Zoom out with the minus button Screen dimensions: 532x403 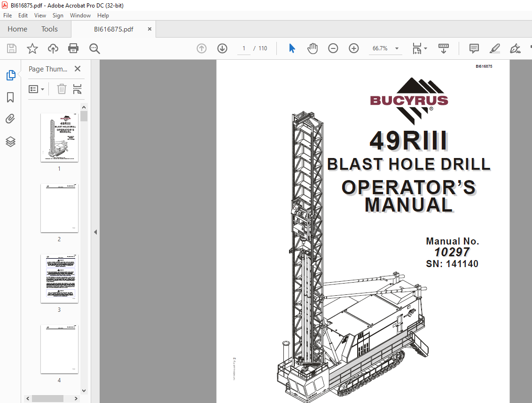[333, 48]
